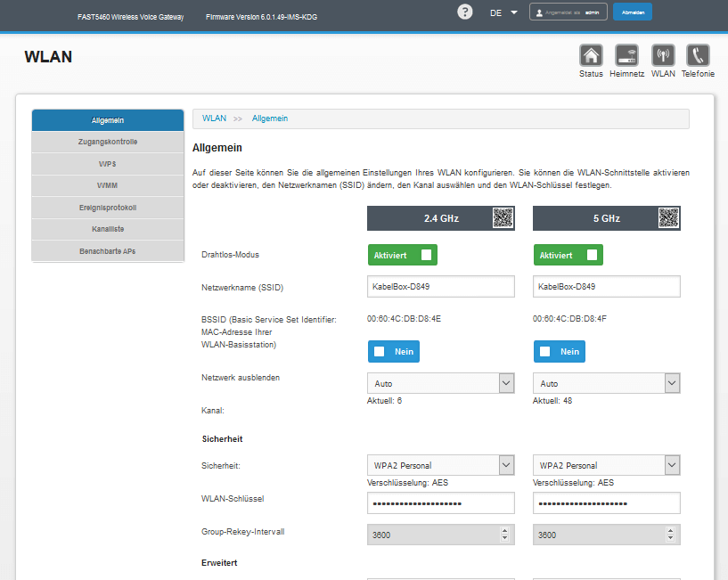Show the 2.4 GHz QR code
This screenshot has width=728, height=580.
point(503,217)
